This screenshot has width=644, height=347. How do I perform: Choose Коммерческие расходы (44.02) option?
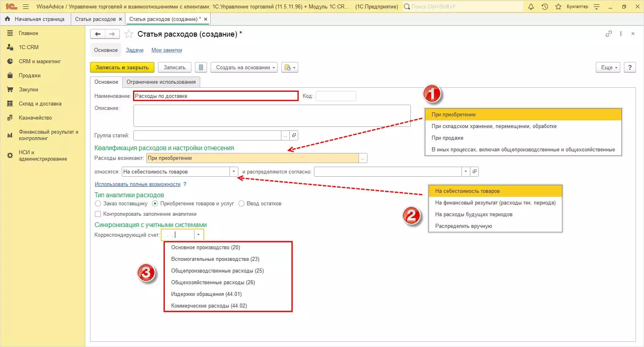click(228, 306)
